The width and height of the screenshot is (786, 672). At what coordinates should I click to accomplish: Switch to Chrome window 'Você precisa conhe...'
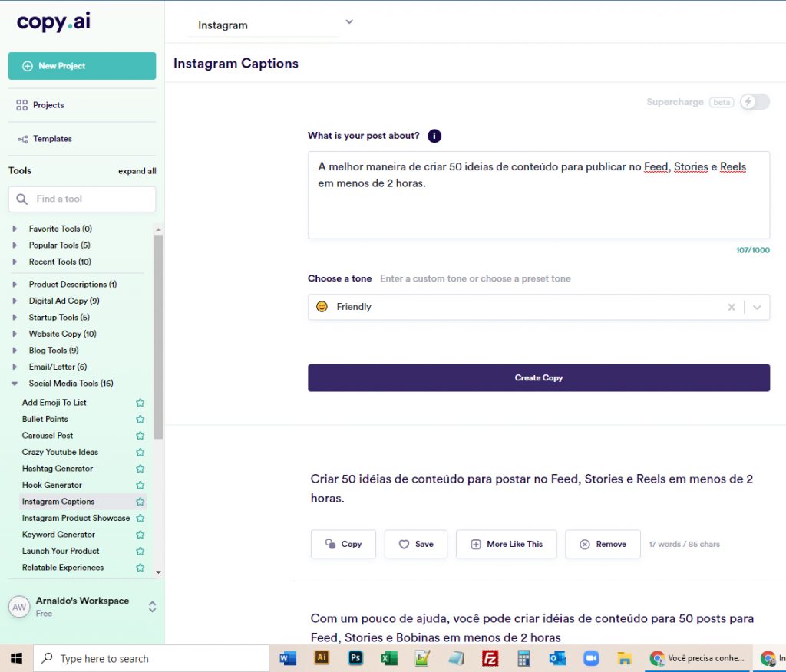[698, 658]
